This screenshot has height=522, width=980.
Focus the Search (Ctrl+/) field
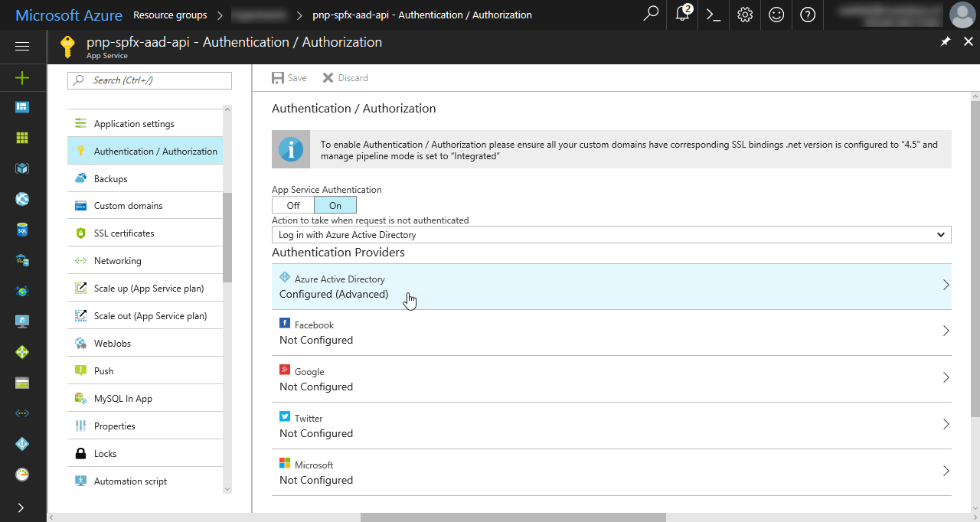pos(149,80)
